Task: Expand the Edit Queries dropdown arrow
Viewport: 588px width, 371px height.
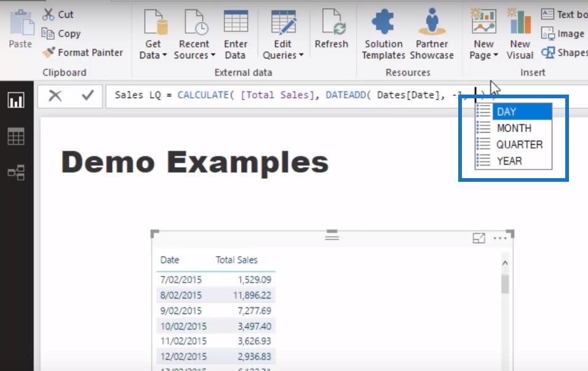Action: click(x=301, y=55)
